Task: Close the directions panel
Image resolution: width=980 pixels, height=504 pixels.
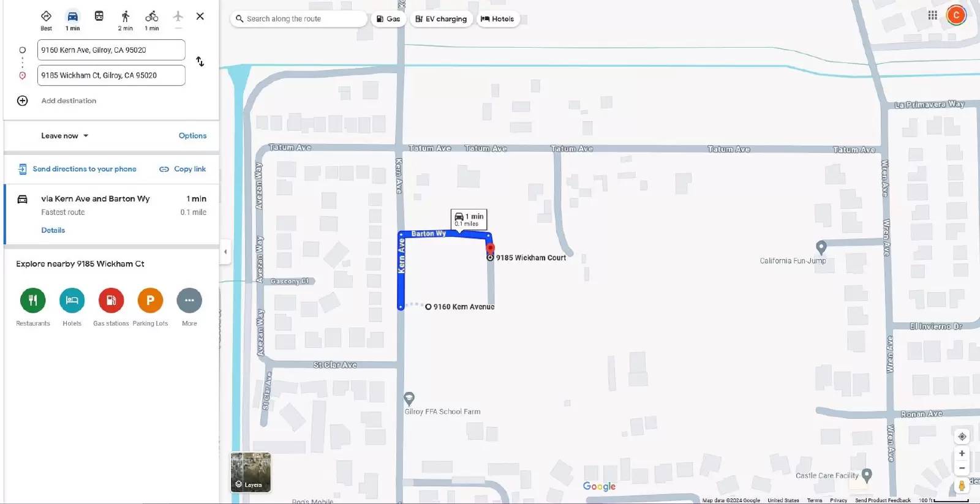Action: coord(200,17)
